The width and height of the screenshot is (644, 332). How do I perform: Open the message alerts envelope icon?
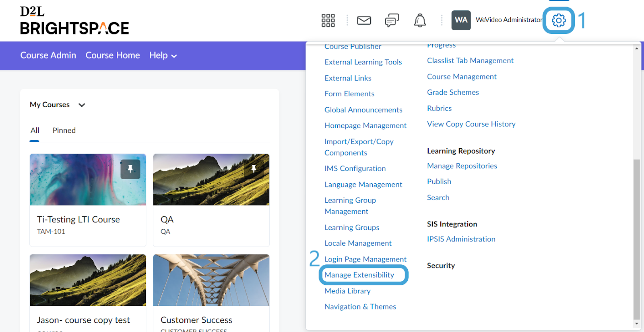(x=364, y=20)
